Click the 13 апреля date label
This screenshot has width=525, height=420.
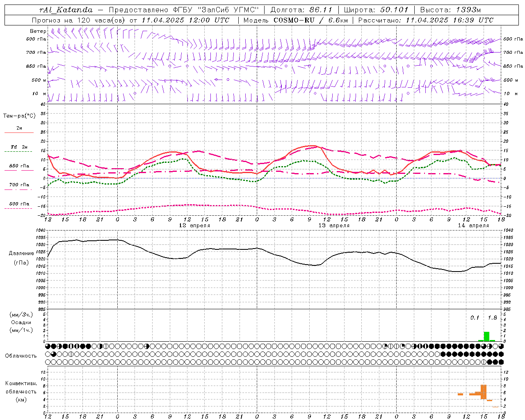coord(334,226)
